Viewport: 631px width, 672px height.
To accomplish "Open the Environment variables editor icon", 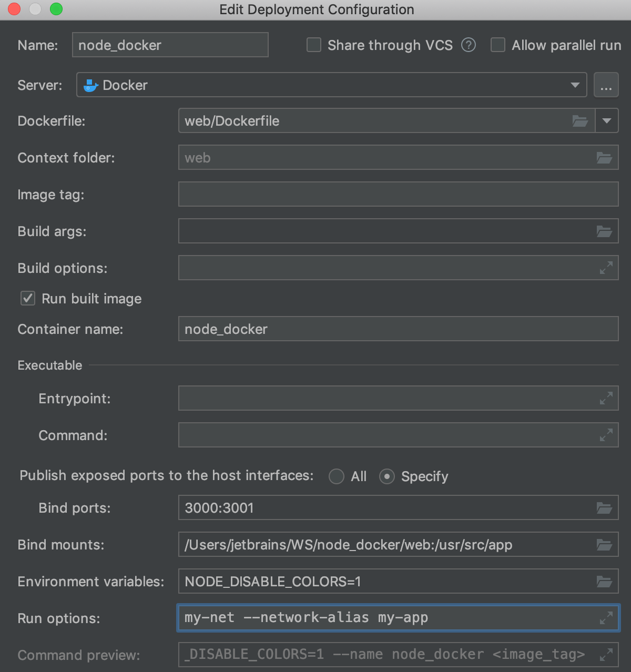I will tap(604, 582).
